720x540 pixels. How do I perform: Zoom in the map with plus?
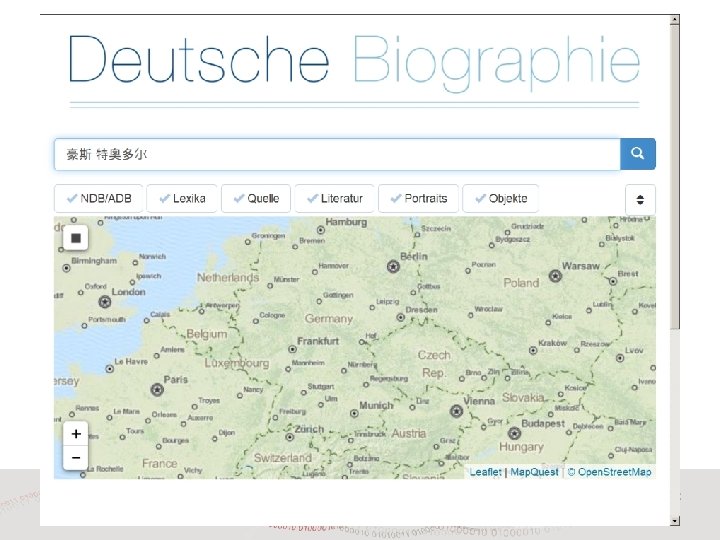point(76,434)
